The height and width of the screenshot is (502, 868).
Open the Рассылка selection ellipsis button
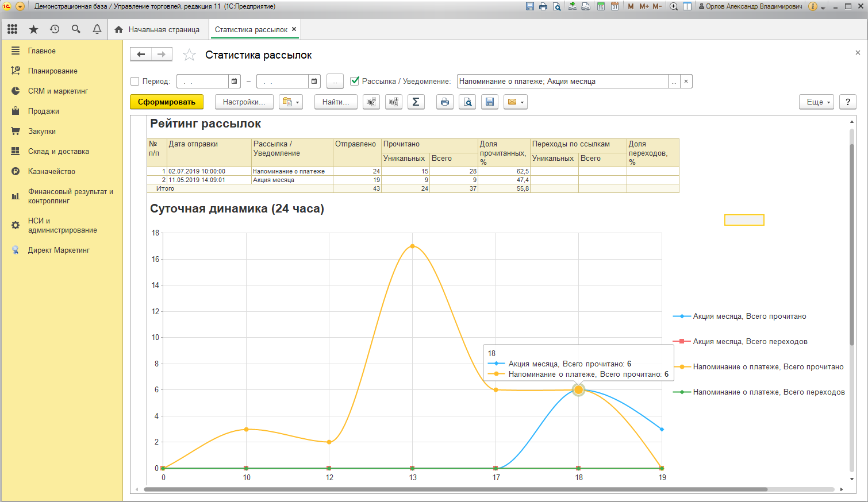click(x=674, y=82)
